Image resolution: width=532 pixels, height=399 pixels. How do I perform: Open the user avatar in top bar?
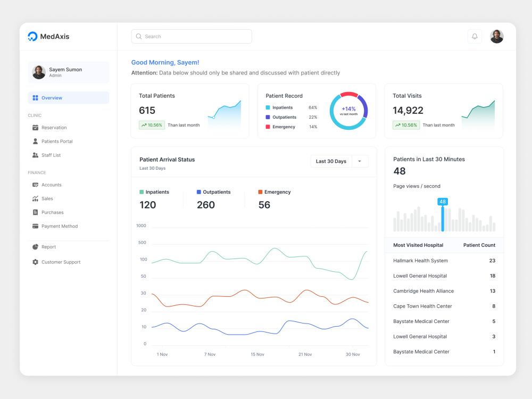coord(496,36)
